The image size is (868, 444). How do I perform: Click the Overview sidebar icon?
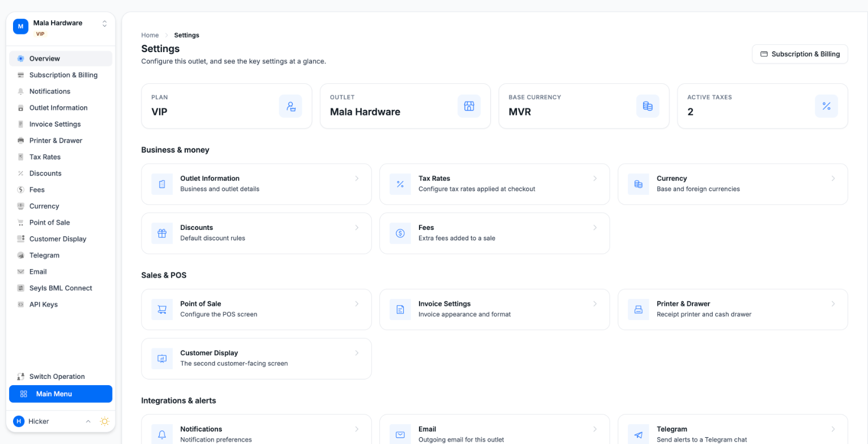click(20, 58)
